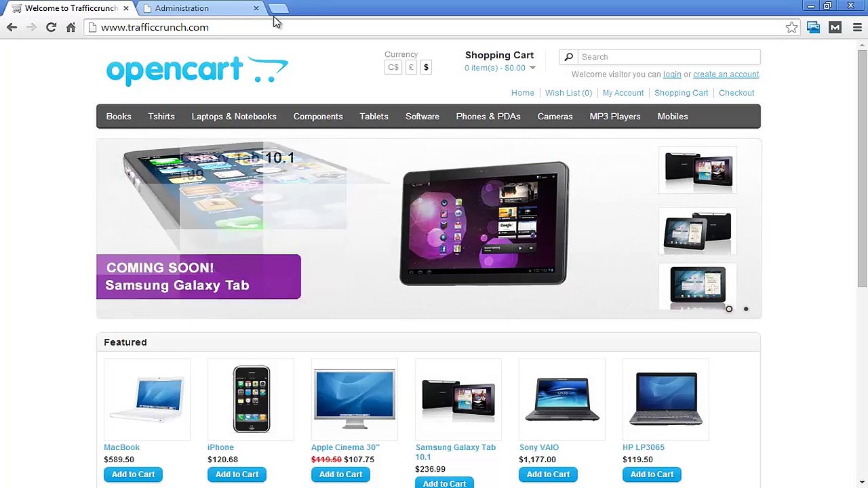Select the second slideshow pagination dot
The image size is (868, 488).
click(x=746, y=309)
